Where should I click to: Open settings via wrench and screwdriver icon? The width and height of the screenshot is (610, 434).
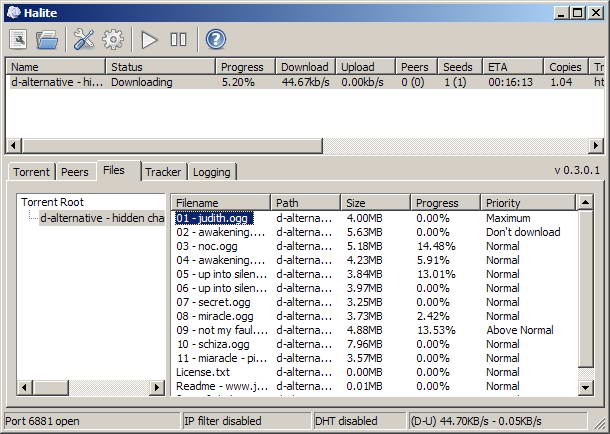(84, 39)
